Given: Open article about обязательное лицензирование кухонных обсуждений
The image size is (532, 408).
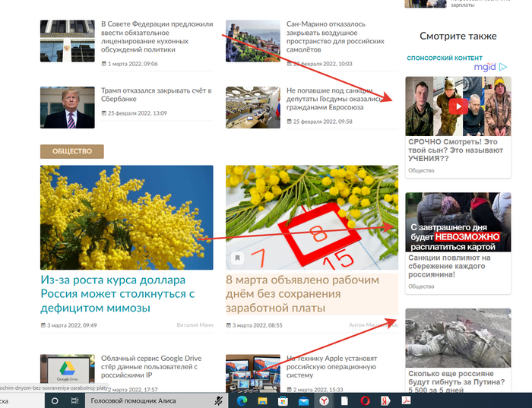Looking at the screenshot, I should 157,36.
